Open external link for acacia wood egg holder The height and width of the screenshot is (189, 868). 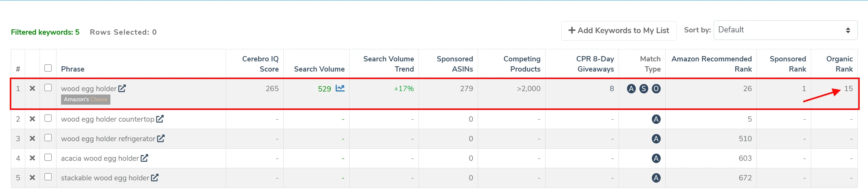click(x=144, y=158)
